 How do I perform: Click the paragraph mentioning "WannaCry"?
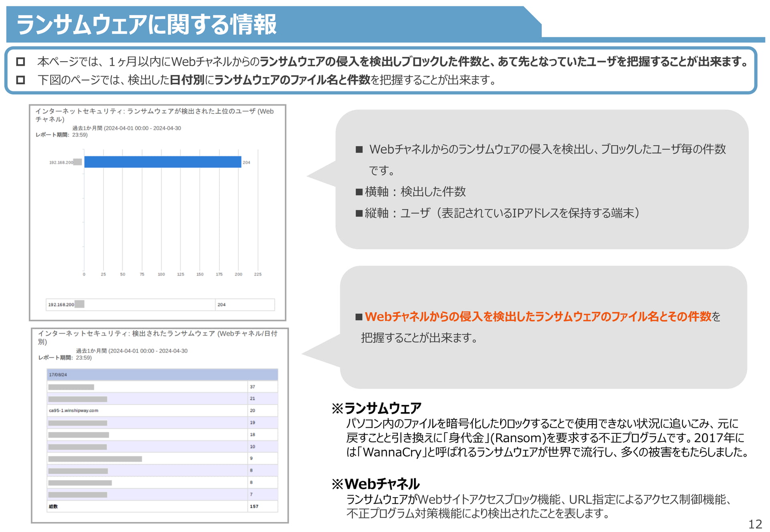[547, 438]
